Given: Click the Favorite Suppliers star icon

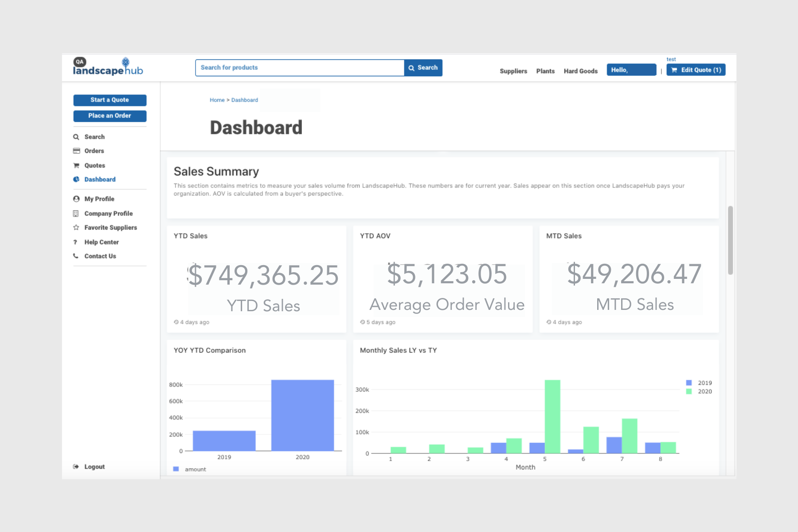Looking at the screenshot, I should pyautogui.click(x=76, y=227).
